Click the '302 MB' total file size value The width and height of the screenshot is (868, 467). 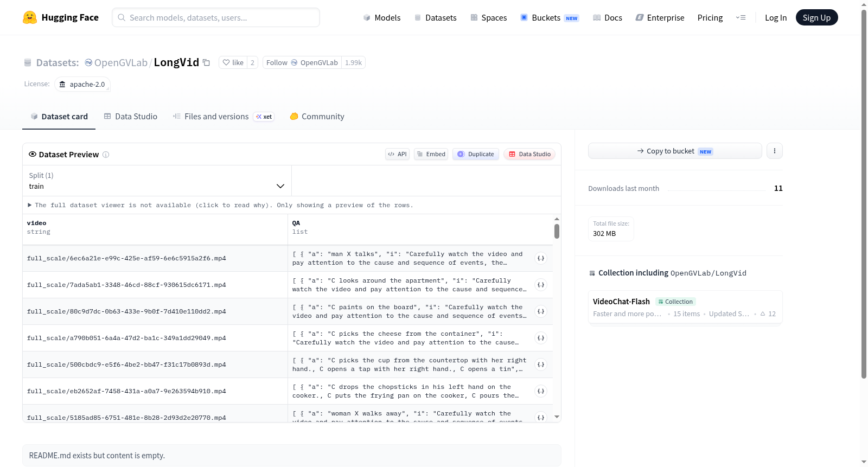[604, 234]
